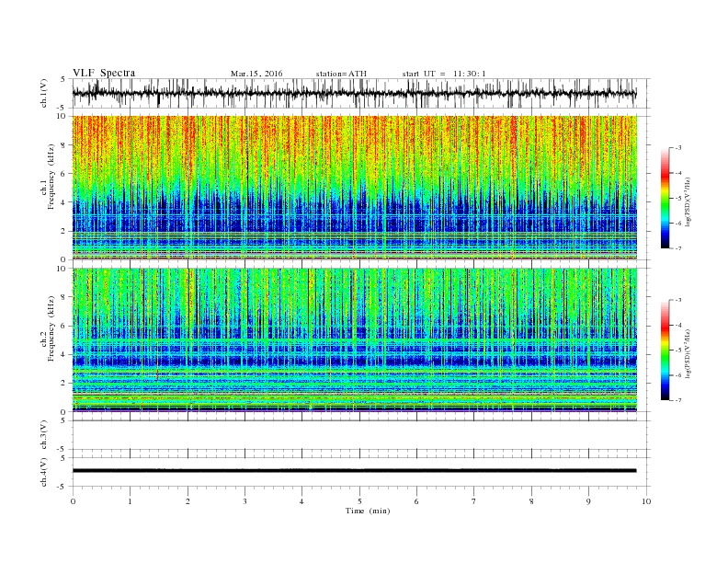728x563 pixels.
Task: Select the "ch.2 Frequency (kHz)" axis label
Action: tap(48, 327)
